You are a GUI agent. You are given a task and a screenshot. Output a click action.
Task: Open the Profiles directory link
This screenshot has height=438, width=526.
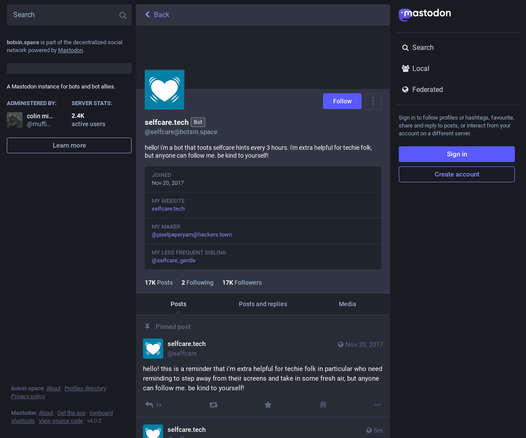(x=85, y=388)
